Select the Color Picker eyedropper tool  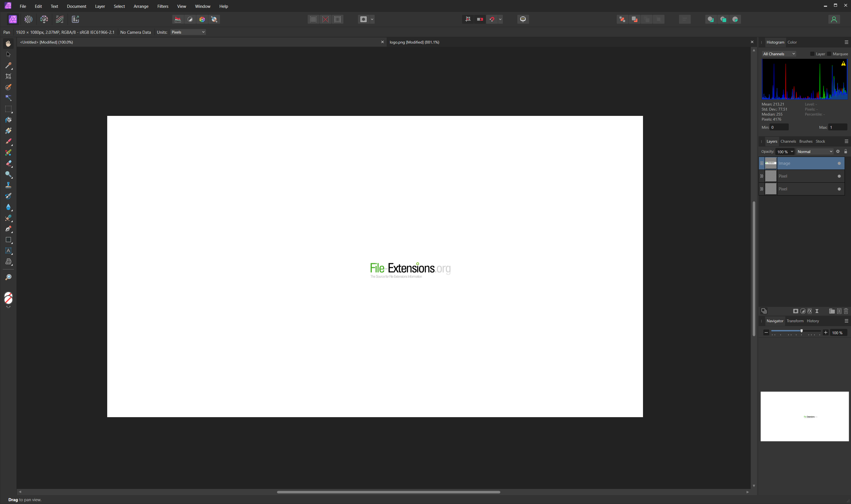click(8, 65)
